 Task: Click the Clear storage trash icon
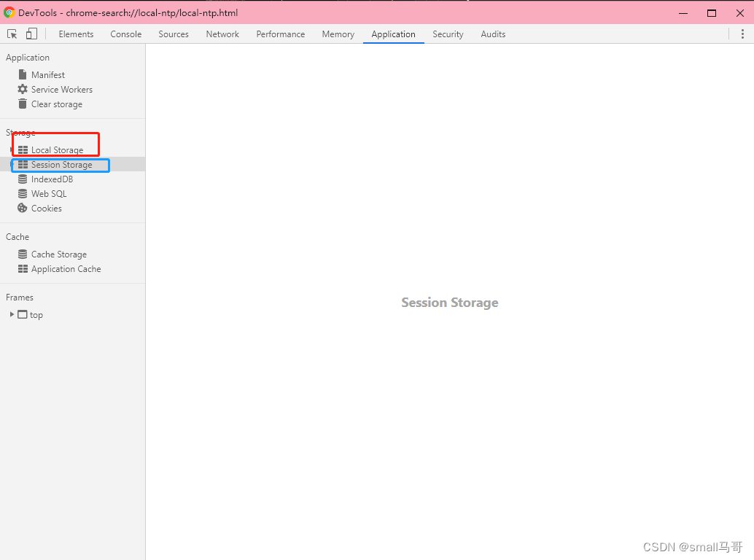coord(23,104)
